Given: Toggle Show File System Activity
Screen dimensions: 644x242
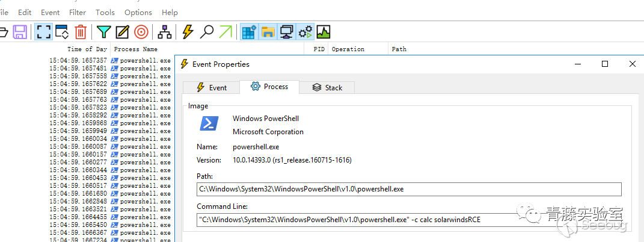Looking at the screenshot, I should 268,32.
